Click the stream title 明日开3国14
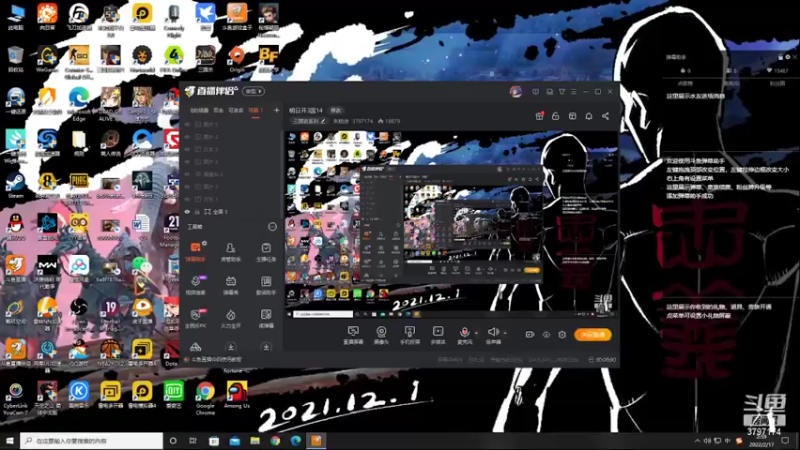 coord(306,110)
